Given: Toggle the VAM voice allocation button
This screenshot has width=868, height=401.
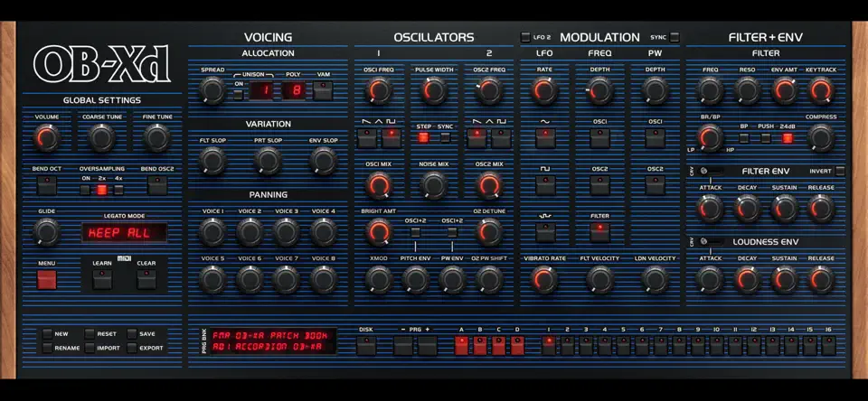Looking at the screenshot, I should tap(323, 90).
